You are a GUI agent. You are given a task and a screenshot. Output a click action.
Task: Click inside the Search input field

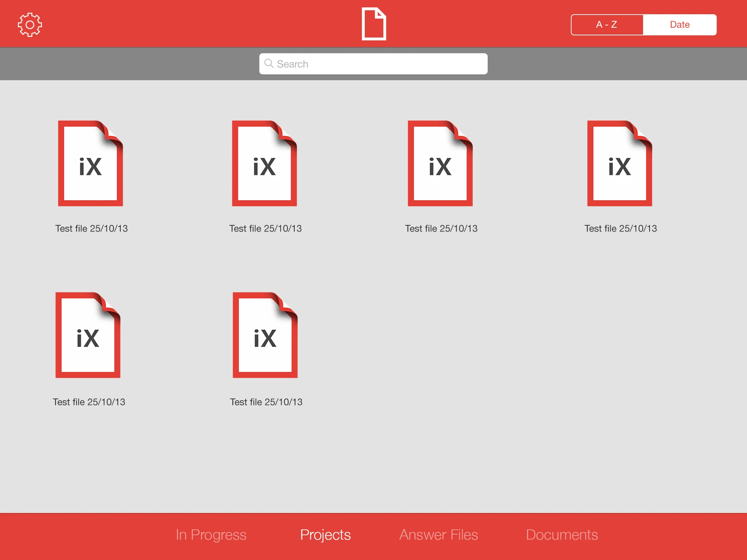pyautogui.click(x=373, y=63)
